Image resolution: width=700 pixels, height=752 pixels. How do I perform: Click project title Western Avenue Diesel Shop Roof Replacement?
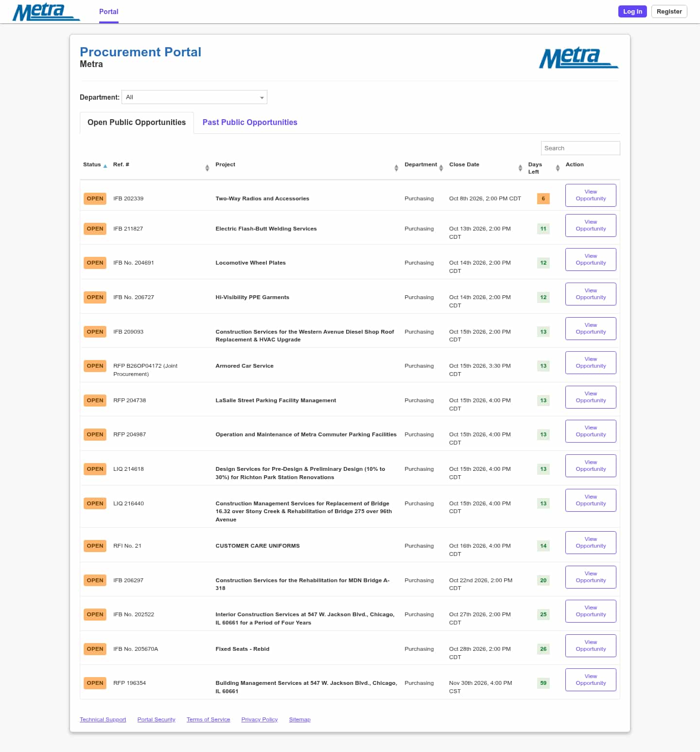click(x=305, y=336)
